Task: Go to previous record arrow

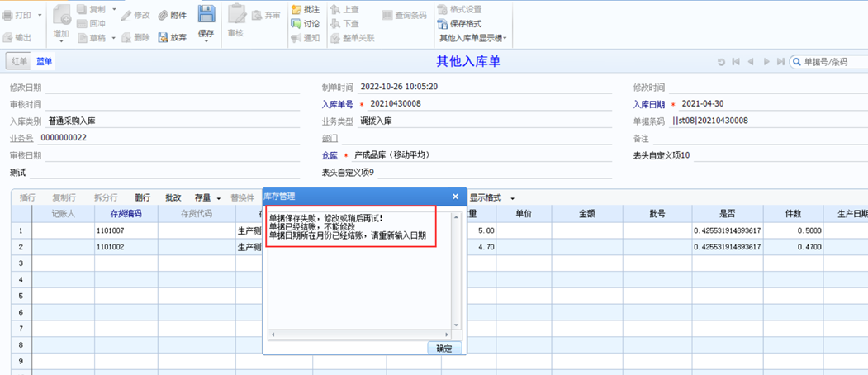Action: point(752,62)
